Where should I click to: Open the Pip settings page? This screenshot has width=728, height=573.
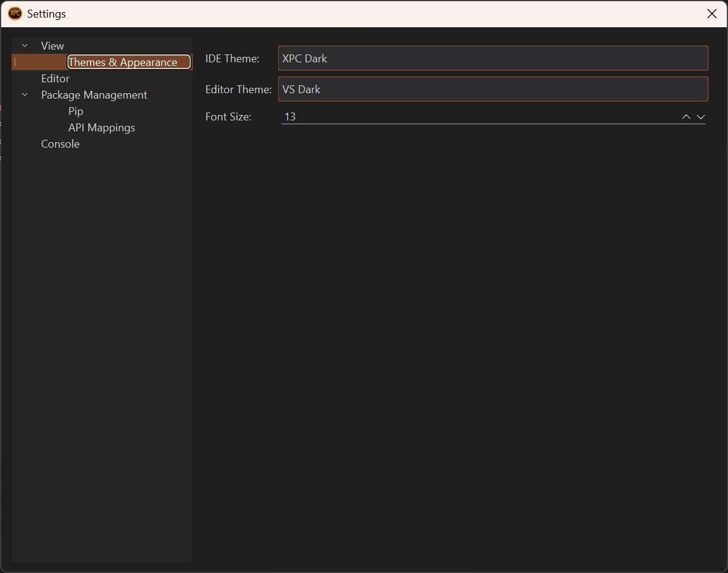coord(76,111)
